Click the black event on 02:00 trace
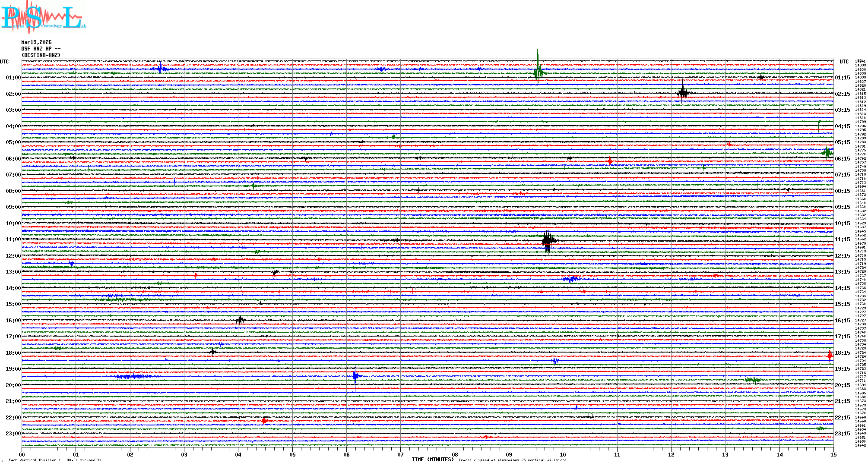Viewport: 868px width, 466px height. pyautogui.click(x=682, y=93)
